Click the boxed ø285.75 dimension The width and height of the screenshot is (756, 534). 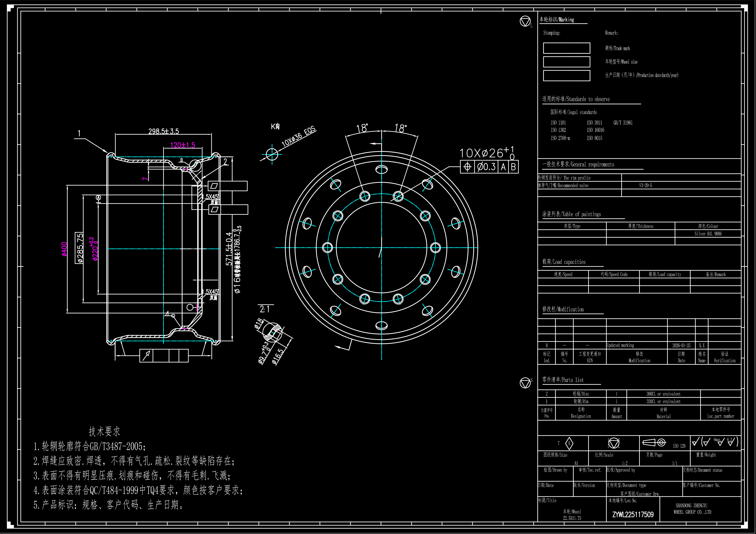[x=79, y=248]
